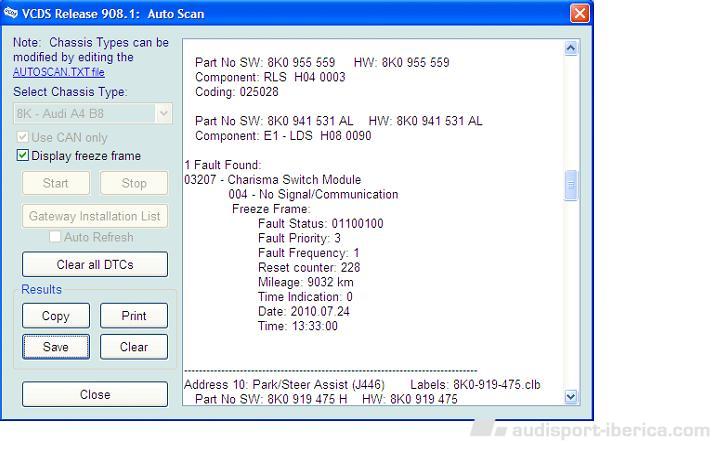Uncheck Display freeze frame
The height and width of the screenshot is (450, 720).
coord(22,155)
